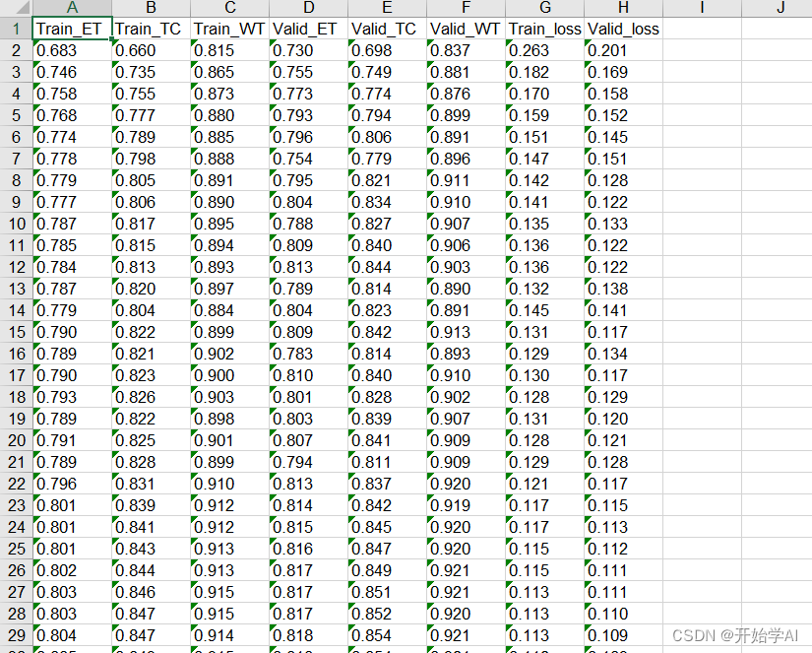Select cell A2 with value 0.683
The image size is (812, 653).
point(72,50)
